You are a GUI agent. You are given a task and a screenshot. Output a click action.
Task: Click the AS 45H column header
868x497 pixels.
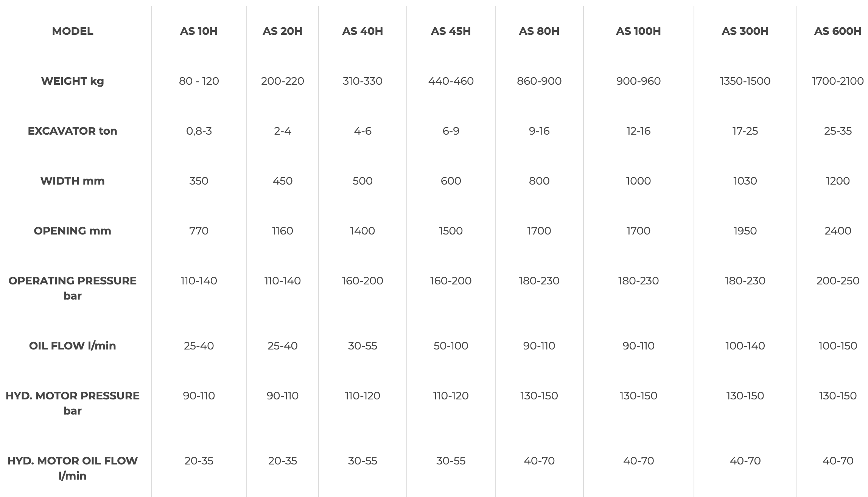(x=451, y=31)
